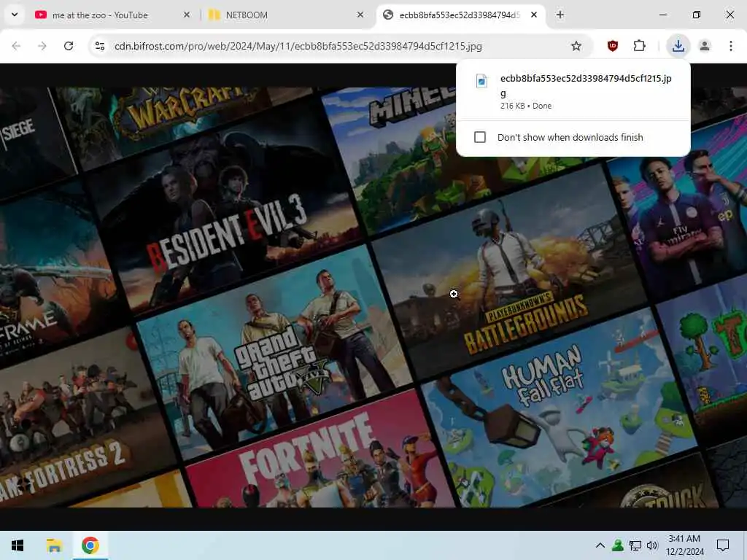Go back to previous page
The image size is (747, 560).
[16, 46]
